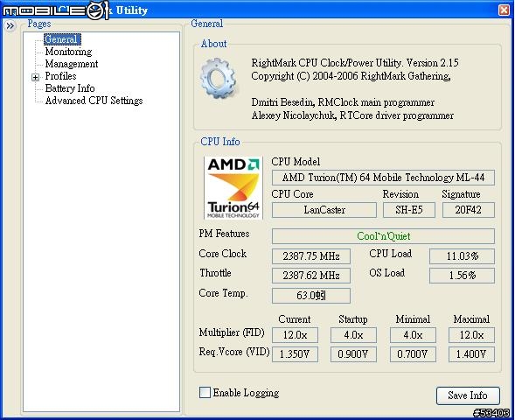This screenshot has height=420, width=515.
Task: Expand the Profiles tree node
Action: (35, 77)
